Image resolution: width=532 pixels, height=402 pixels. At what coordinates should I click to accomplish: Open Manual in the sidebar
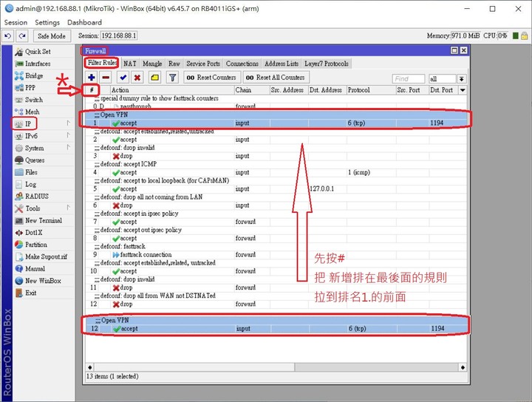(x=35, y=269)
